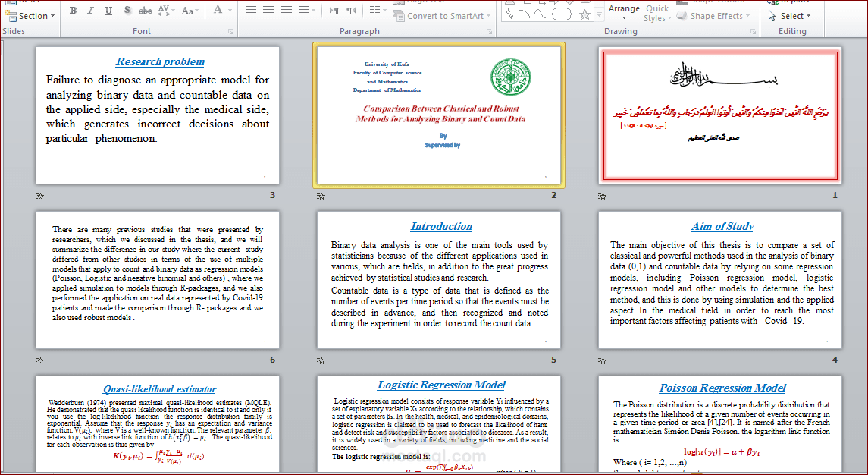This screenshot has height=475, width=868.
Task: Open the Section dropdown
Action: point(30,16)
